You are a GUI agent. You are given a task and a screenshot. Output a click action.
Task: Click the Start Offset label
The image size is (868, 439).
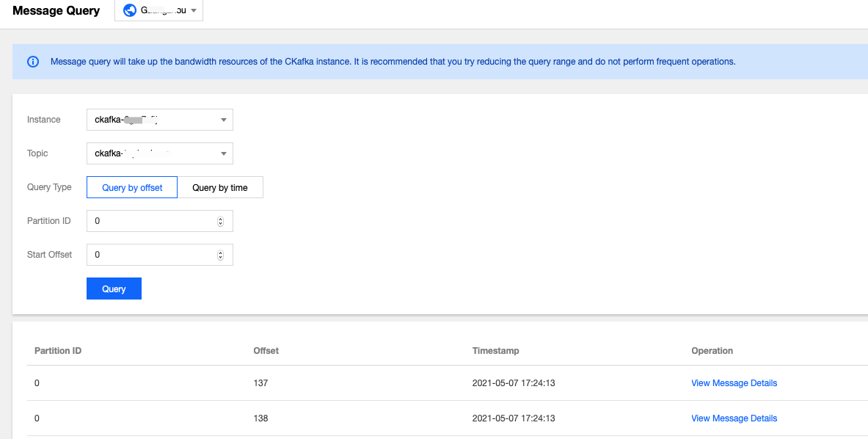49,255
